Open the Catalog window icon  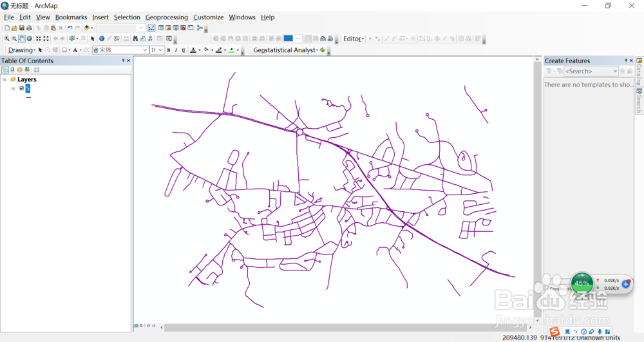(x=168, y=28)
